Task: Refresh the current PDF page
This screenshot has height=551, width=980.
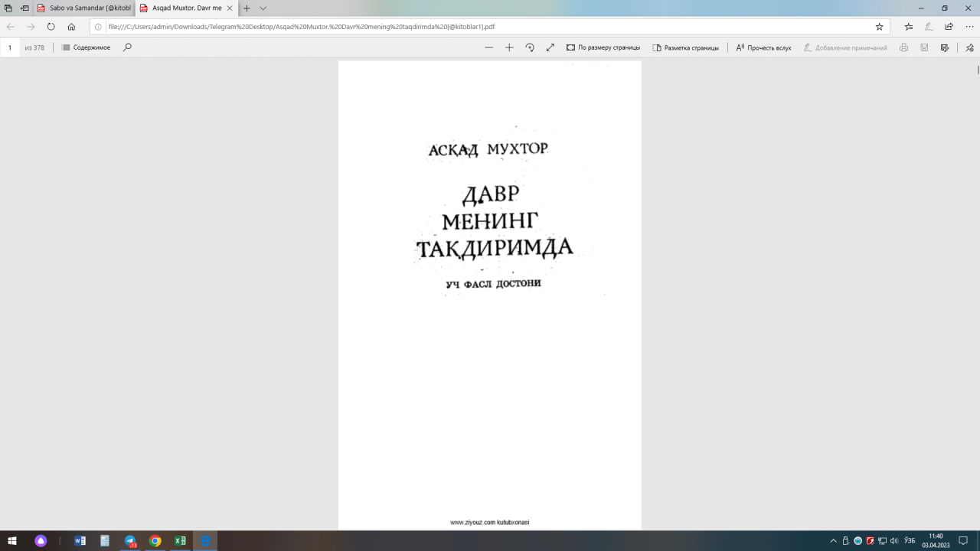Action: [x=51, y=26]
